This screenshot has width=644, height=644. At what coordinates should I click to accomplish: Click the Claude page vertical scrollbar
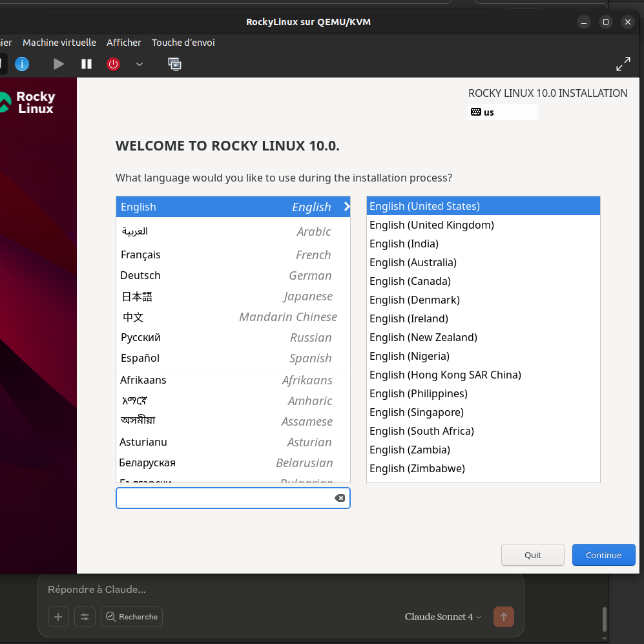(605, 619)
